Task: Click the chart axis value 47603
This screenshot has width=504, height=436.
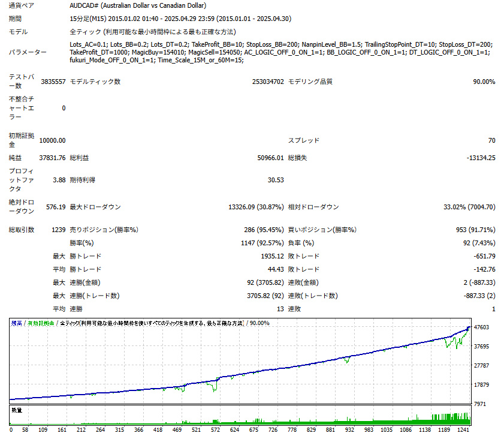Action: 481,327
